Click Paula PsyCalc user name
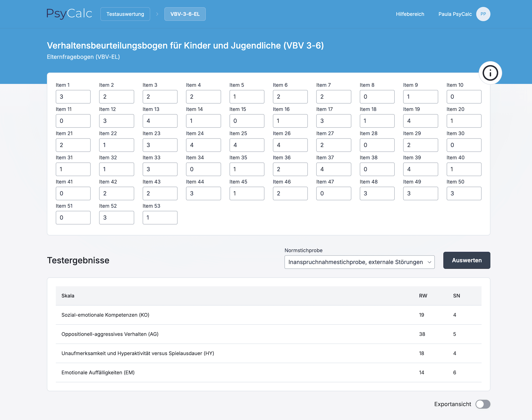 point(455,14)
